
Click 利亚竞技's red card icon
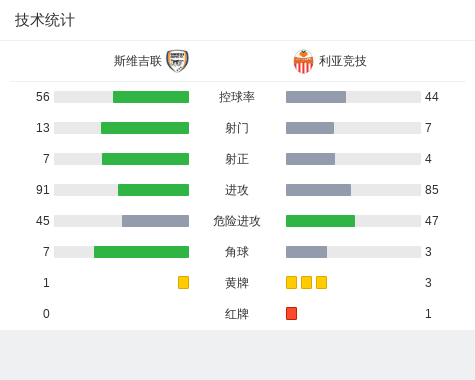(291, 313)
